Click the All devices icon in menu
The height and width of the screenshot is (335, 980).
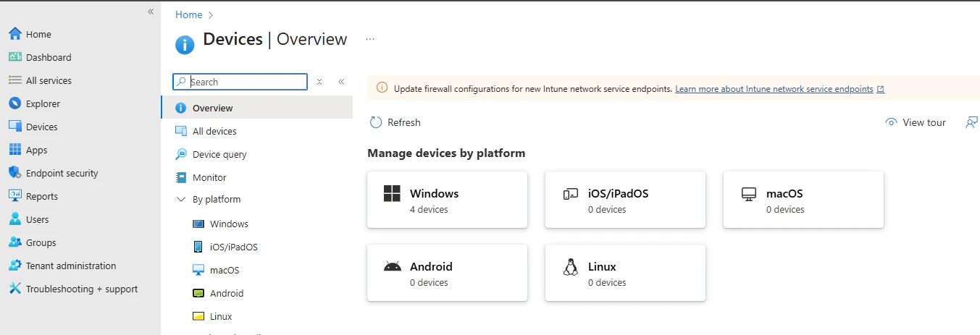point(181,131)
